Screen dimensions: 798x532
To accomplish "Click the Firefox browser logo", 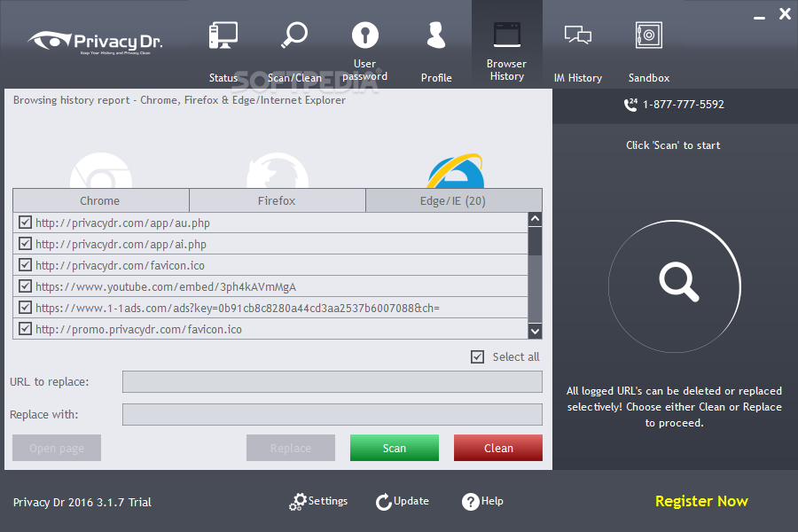I will tap(278, 170).
